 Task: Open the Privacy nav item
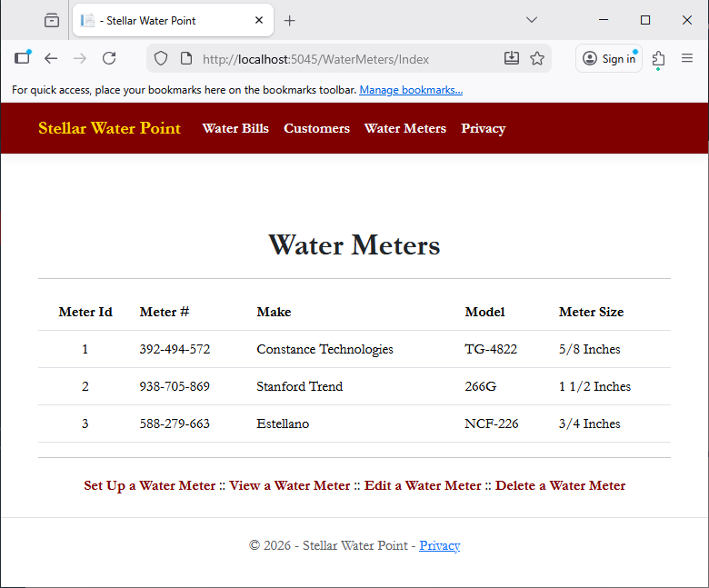pyautogui.click(x=483, y=129)
